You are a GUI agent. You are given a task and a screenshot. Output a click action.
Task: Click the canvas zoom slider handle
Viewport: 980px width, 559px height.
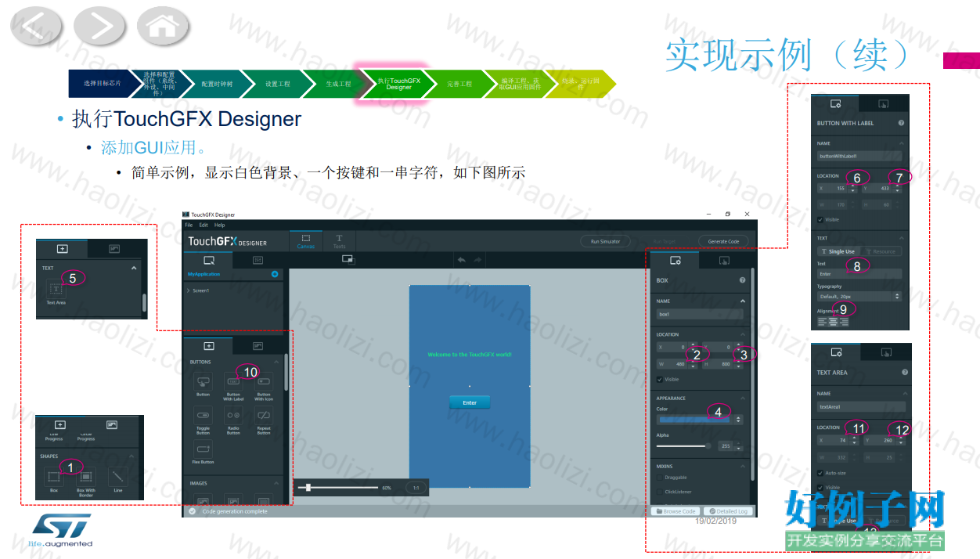point(308,488)
